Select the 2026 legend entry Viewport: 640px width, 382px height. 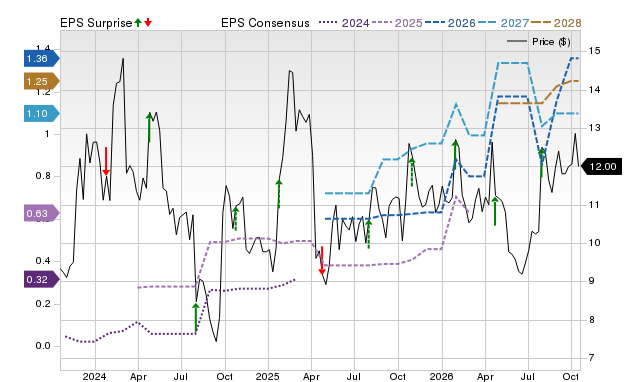(x=450, y=23)
